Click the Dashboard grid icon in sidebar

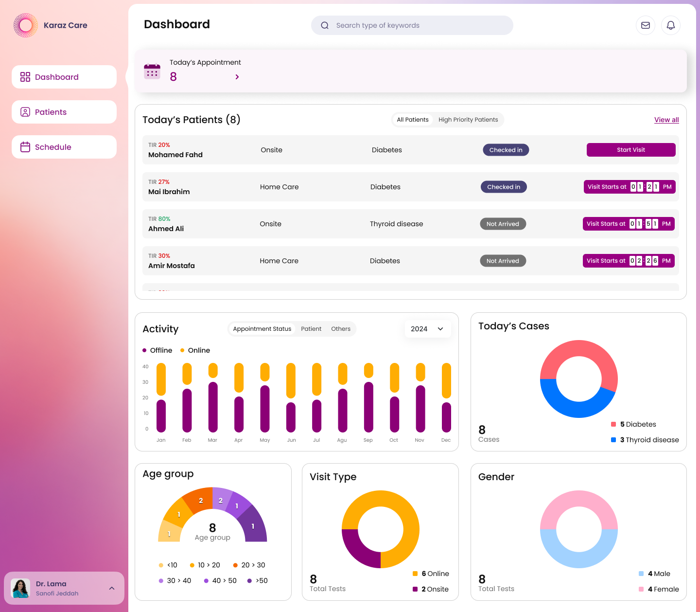[25, 77]
